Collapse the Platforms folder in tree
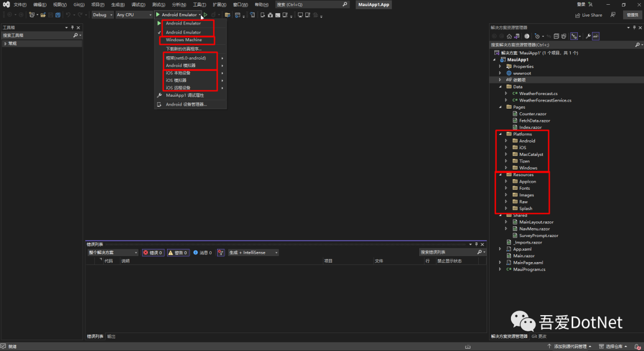The image size is (644, 351). [x=500, y=134]
